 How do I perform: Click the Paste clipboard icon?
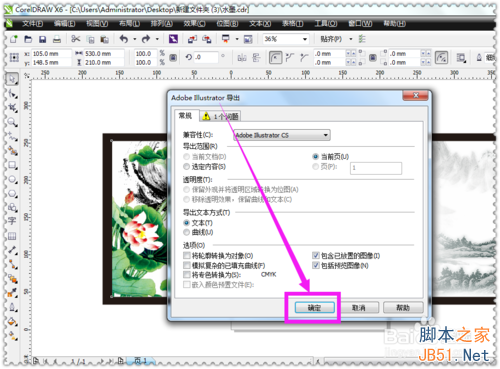(104, 39)
